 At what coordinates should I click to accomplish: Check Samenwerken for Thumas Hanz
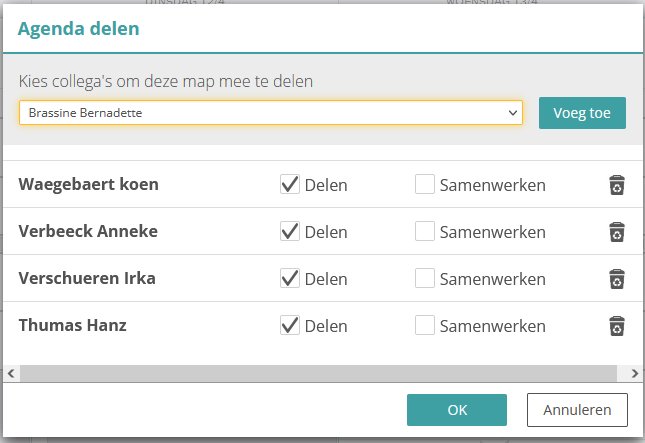(x=425, y=325)
